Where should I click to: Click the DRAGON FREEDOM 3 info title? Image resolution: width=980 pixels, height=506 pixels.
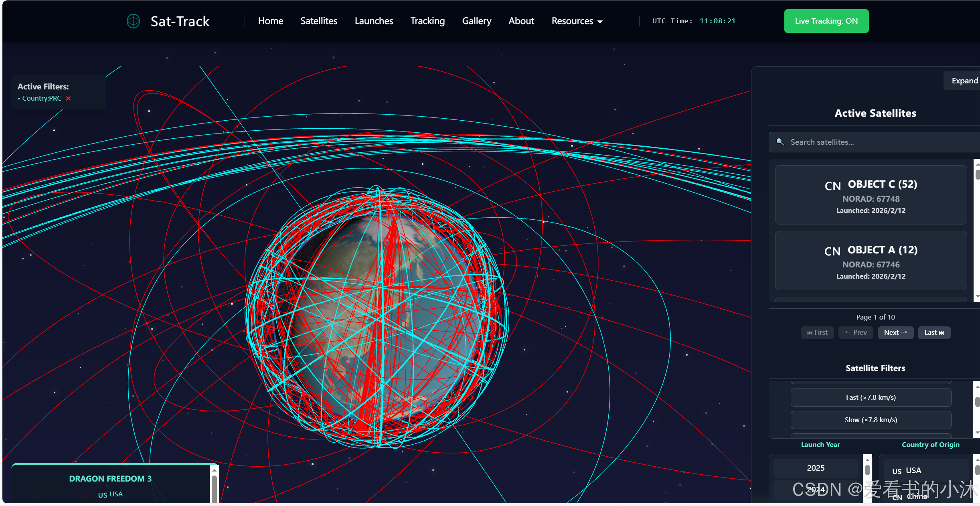pyautogui.click(x=110, y=479)
